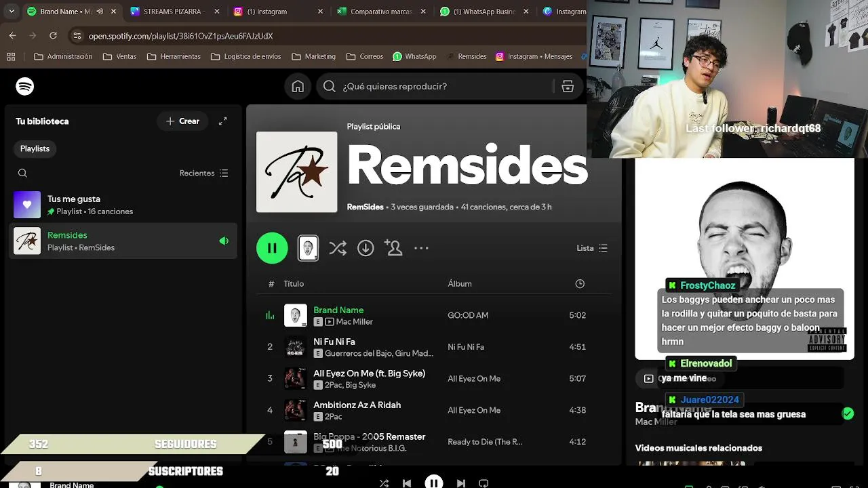The width and height of the screenshot is (868, 488).
Task: Open the tab search dropdown arrow
Action: pyautogui.click(x=12, y=12)
